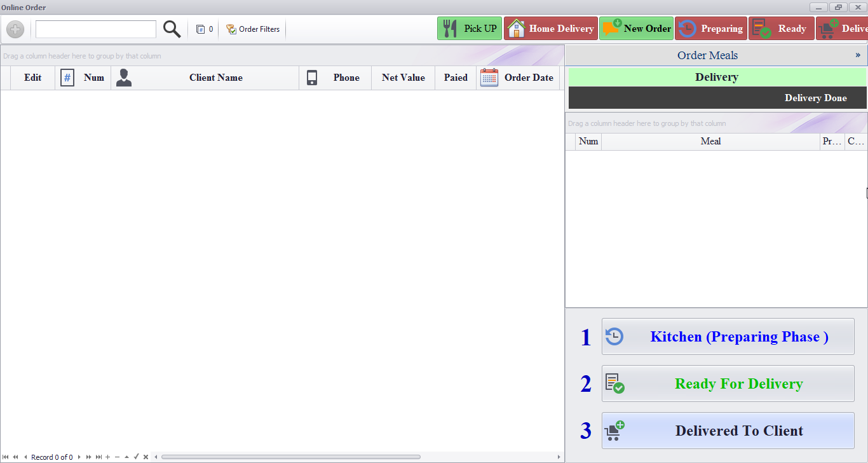Filter orders by Home Delivery
Screen dimensions: 868x463
coord(550,29)
